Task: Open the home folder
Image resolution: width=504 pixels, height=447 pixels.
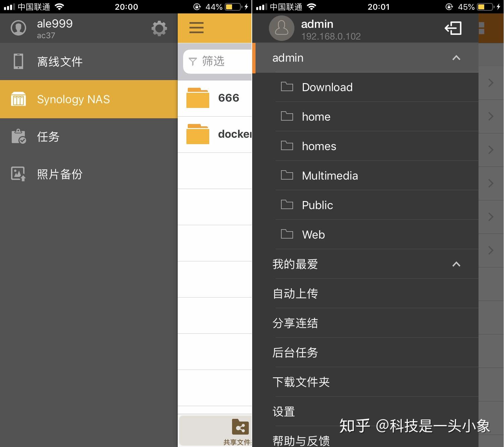Action: coord(377,117)
